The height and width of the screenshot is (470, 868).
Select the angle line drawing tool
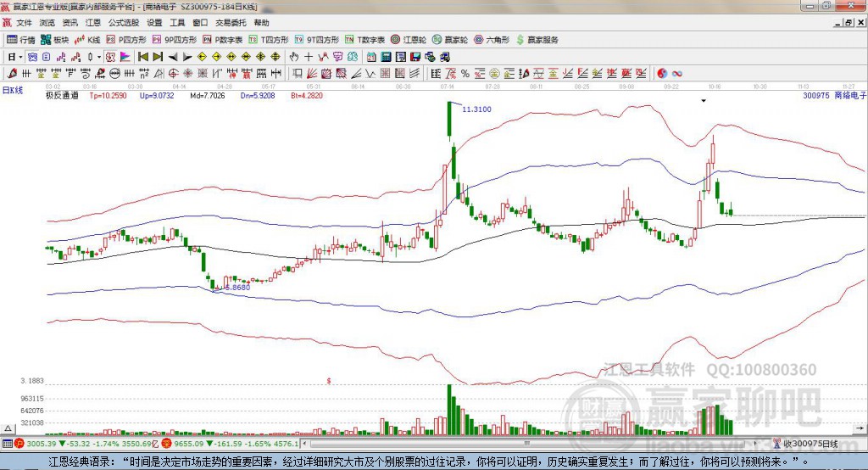coord(356,73)
